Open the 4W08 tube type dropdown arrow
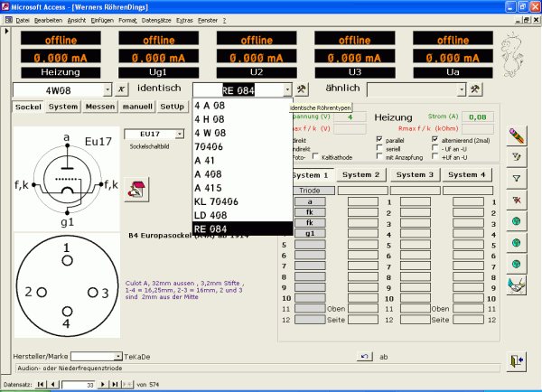542x392 pixels. (107, 90)
